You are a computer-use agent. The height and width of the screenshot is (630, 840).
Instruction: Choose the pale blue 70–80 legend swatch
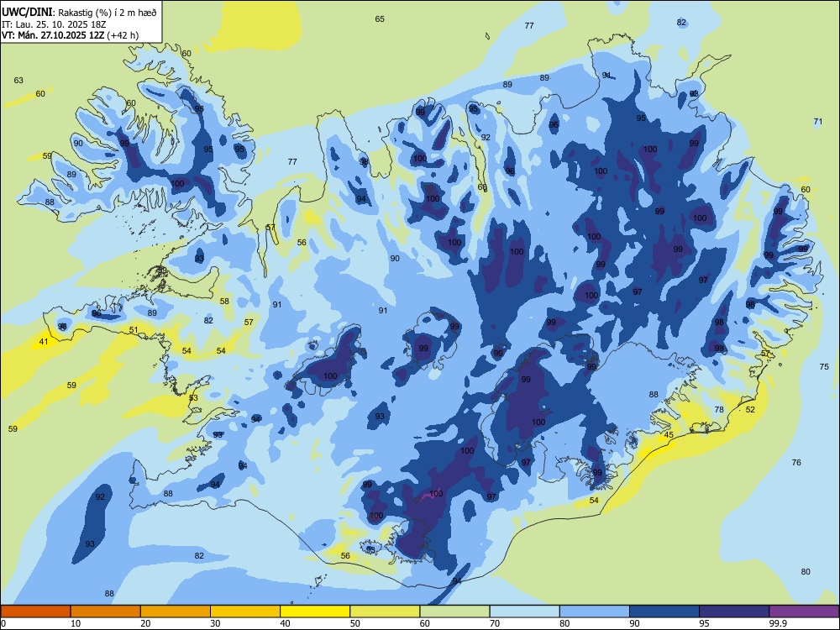(524, 612)
